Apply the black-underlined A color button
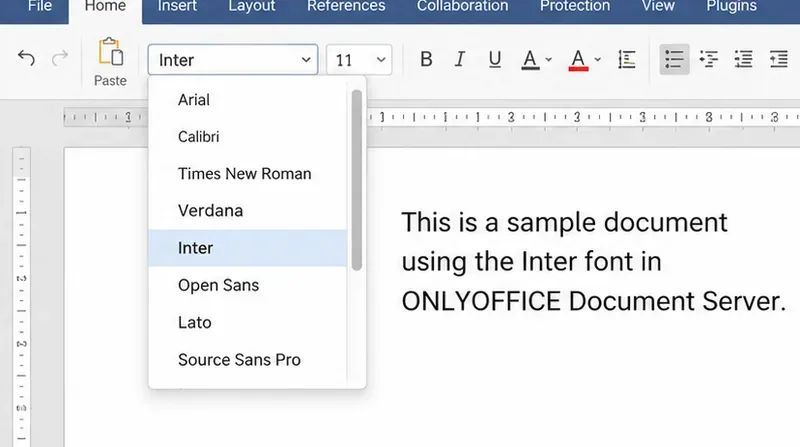The height and width of the screenshot is (447, 800). coord(531,60)
